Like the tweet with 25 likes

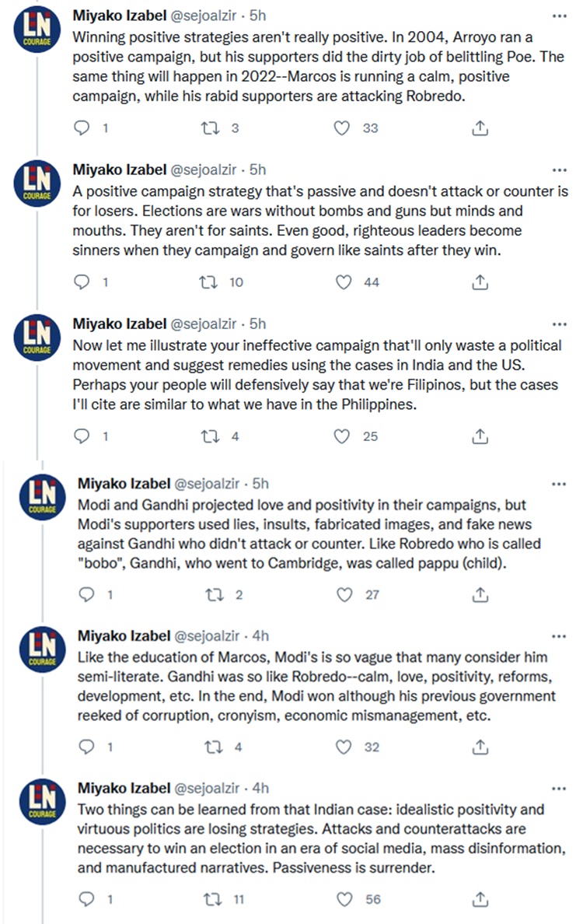pyautogui.click(x=342, y=436)
